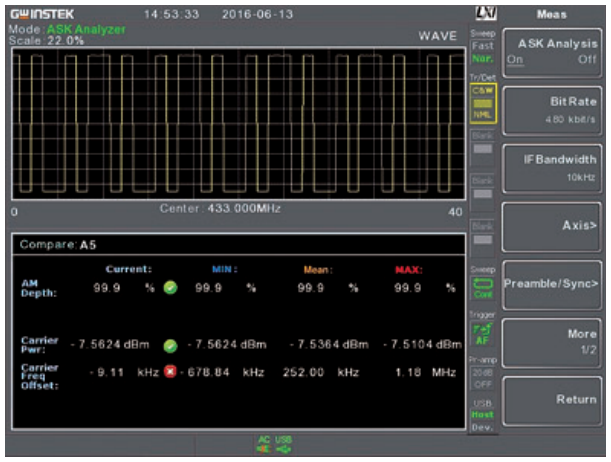Click the waveform axis end value 40
The image size is (611, 462).
[455, 212]
